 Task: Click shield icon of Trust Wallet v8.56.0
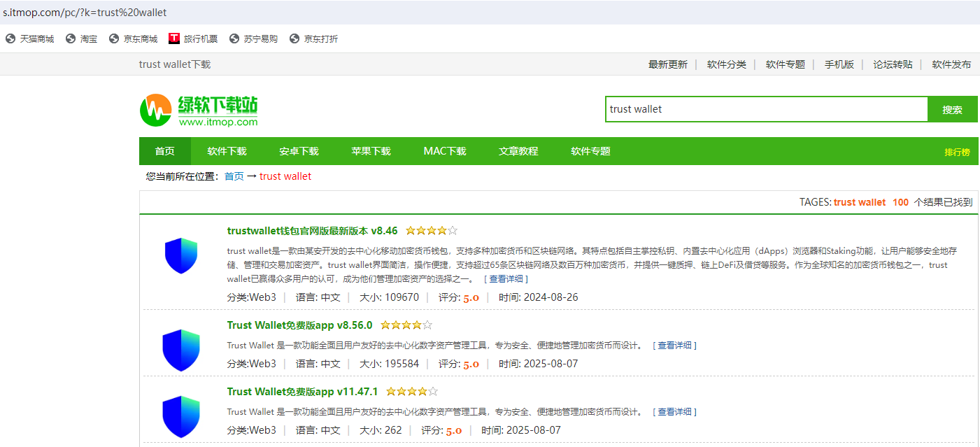(181, 350)
